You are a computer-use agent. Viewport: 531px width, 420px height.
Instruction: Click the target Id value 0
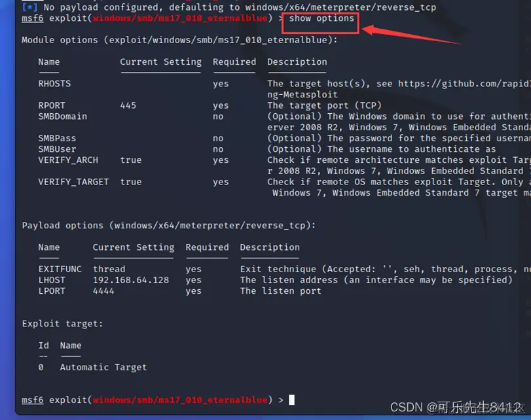pyautogui.click(x=41, y=367)
